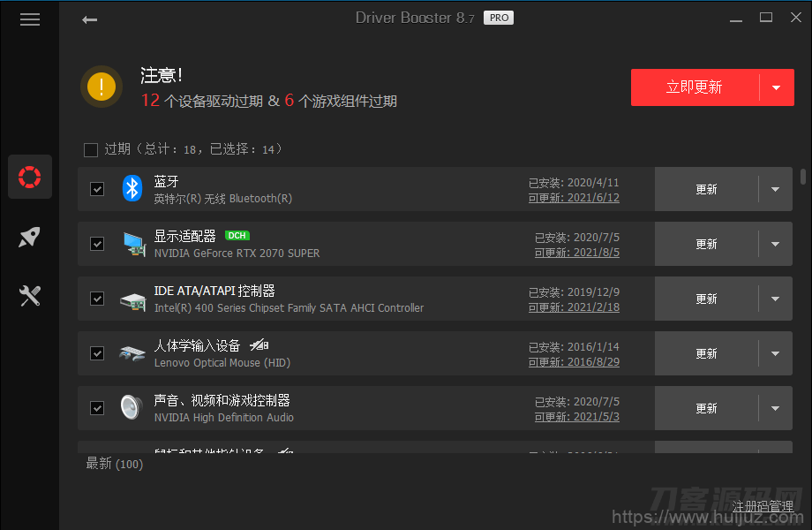Open the 可更新: 2021/5/3 link

point(577,417)
